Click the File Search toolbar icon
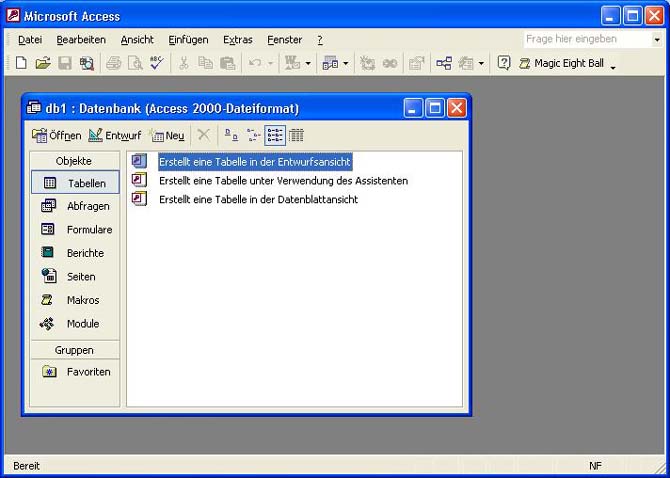Image resolution: width=670 pixels, height=478 pixels. [87, 63]
